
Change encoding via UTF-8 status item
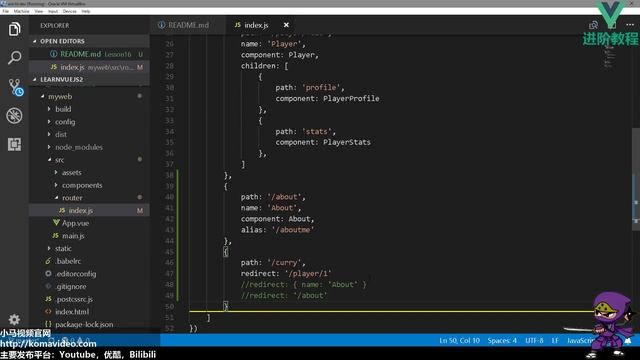[x=534, y=340]
